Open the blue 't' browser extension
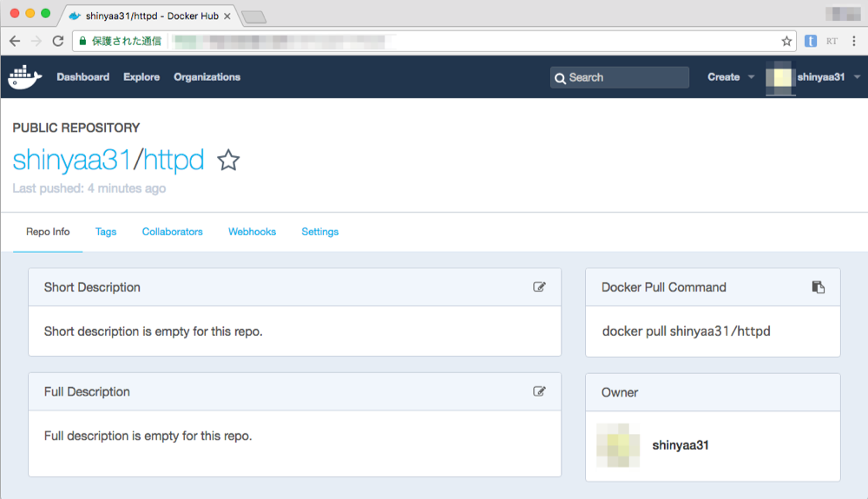 [811, 41]
